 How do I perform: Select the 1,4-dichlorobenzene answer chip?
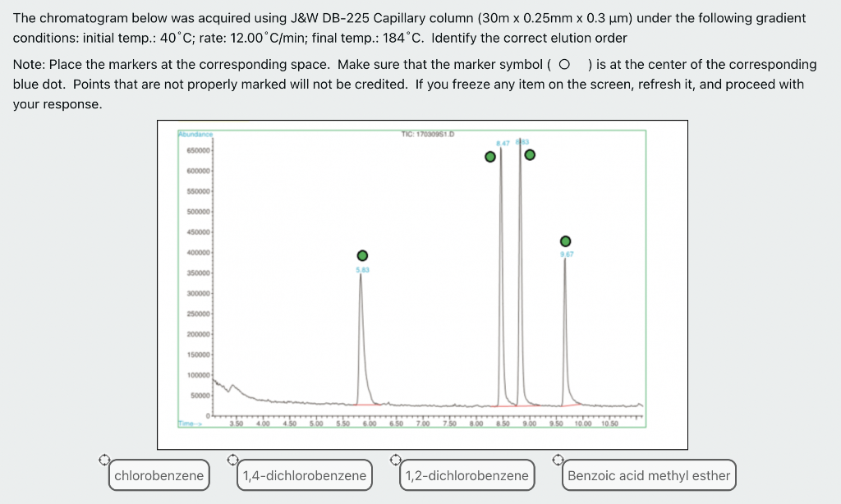304,474
